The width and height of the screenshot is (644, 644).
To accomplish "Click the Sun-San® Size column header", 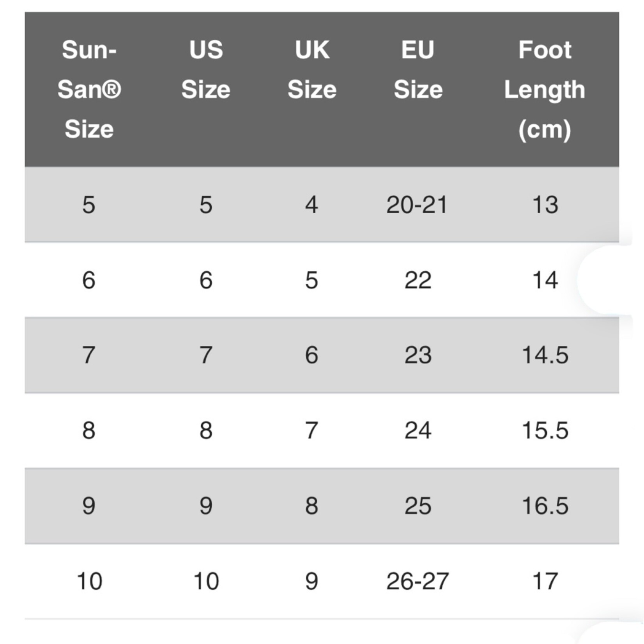I will point(89,89).
